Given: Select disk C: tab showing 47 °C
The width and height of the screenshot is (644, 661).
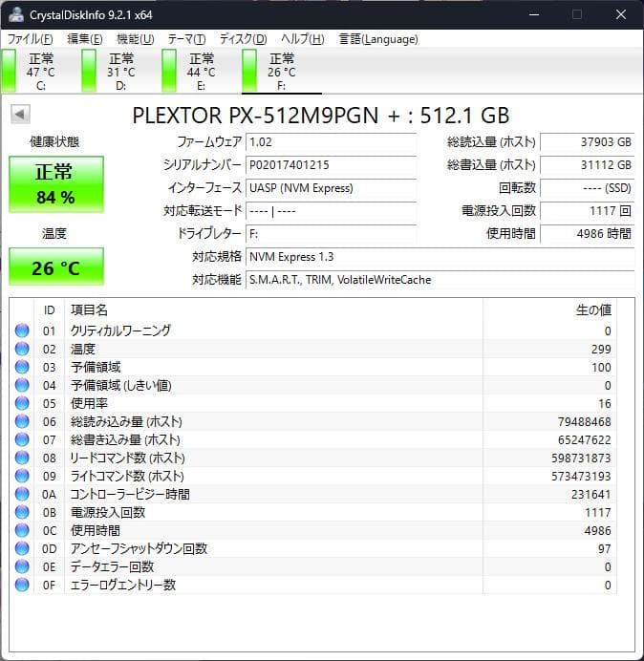Looking at the screenshot, I should pyautogui.click(x=41, y=72).
